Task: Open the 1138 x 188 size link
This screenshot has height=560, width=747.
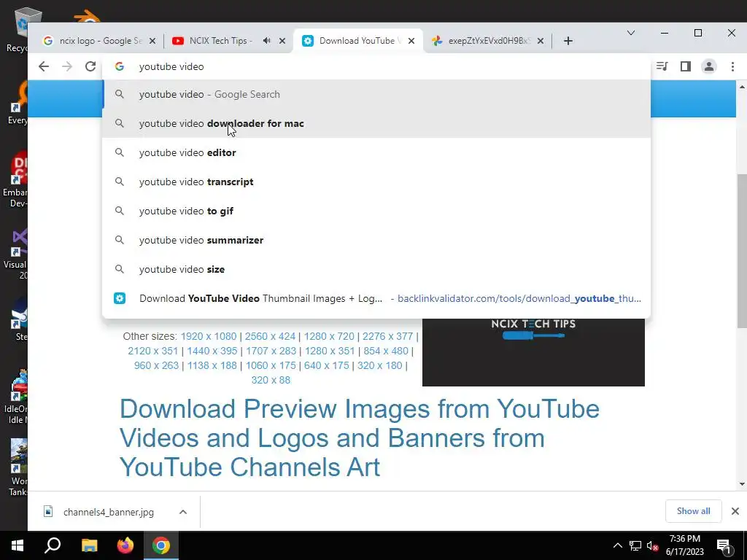Action: pyautogui.click(x=212, y=366)
